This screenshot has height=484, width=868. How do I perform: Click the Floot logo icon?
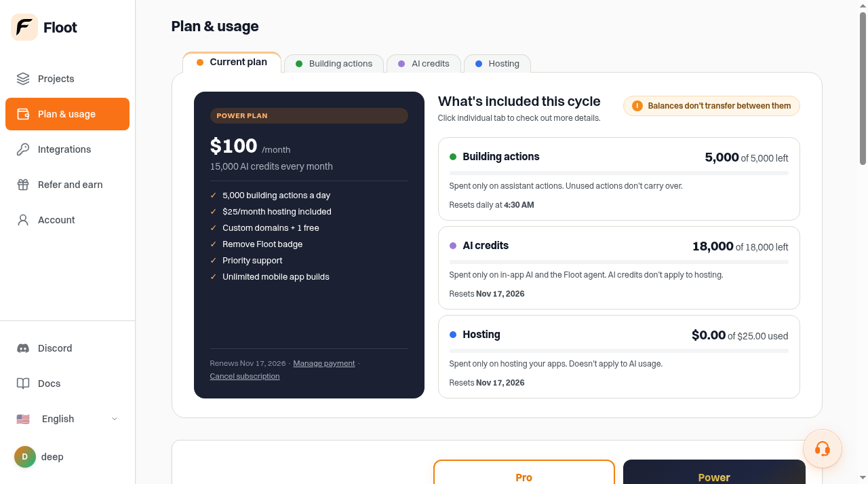tap(24, 27)
